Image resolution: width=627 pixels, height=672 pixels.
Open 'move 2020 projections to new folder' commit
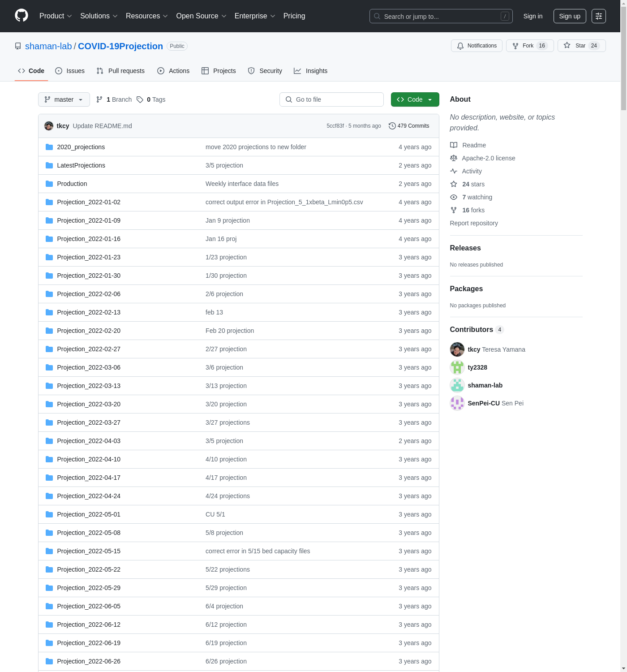256,147
